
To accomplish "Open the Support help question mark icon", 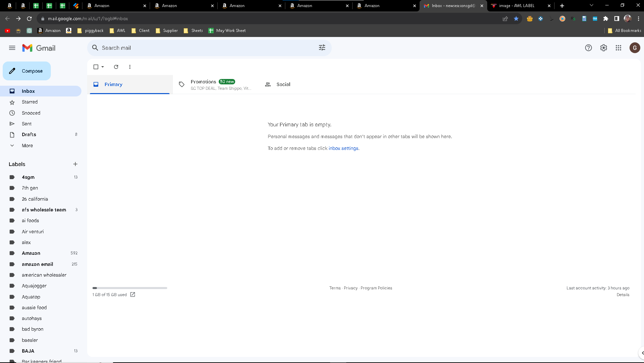I will (588, 48).
